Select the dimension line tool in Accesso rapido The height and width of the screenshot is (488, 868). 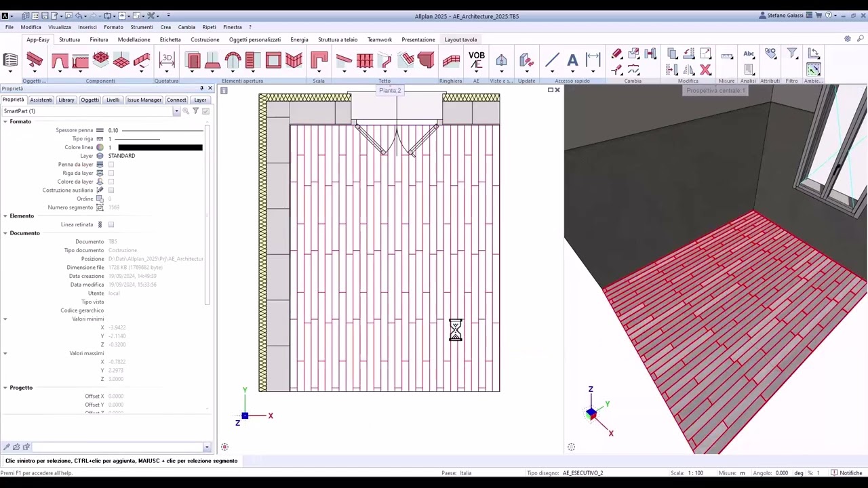tap(593, 60)
